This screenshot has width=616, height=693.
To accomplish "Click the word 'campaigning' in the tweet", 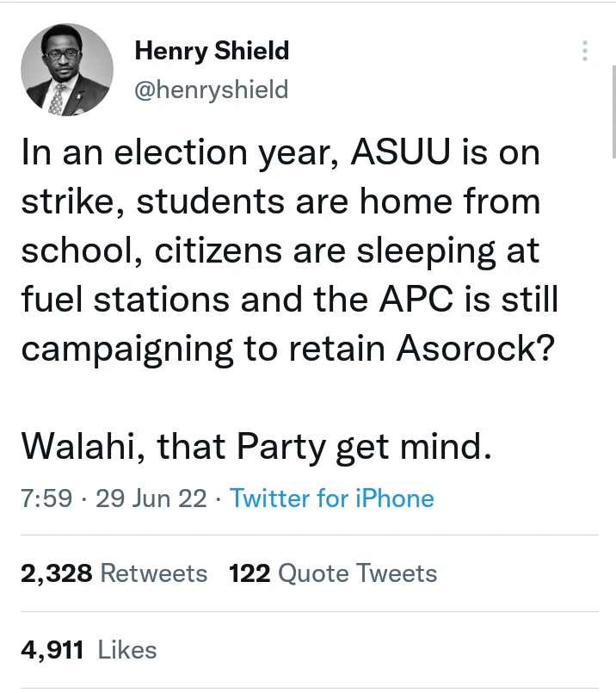I will [x=127, y=349].
